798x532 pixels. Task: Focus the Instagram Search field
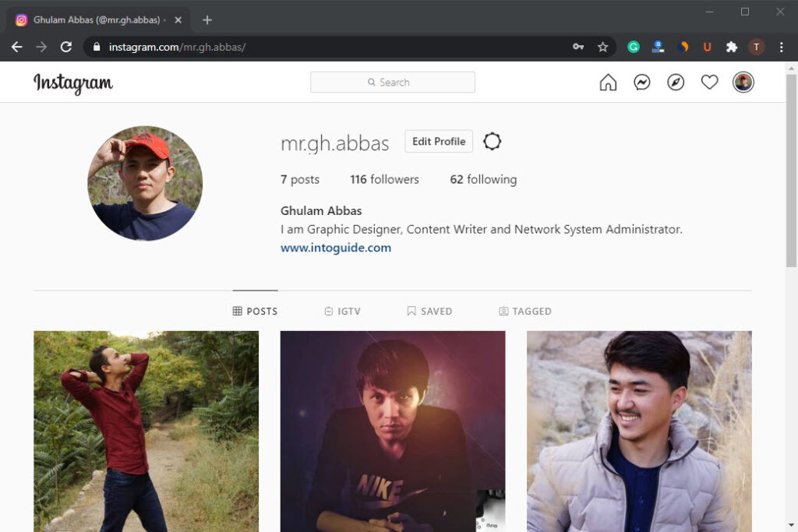(x=393, y=83)
